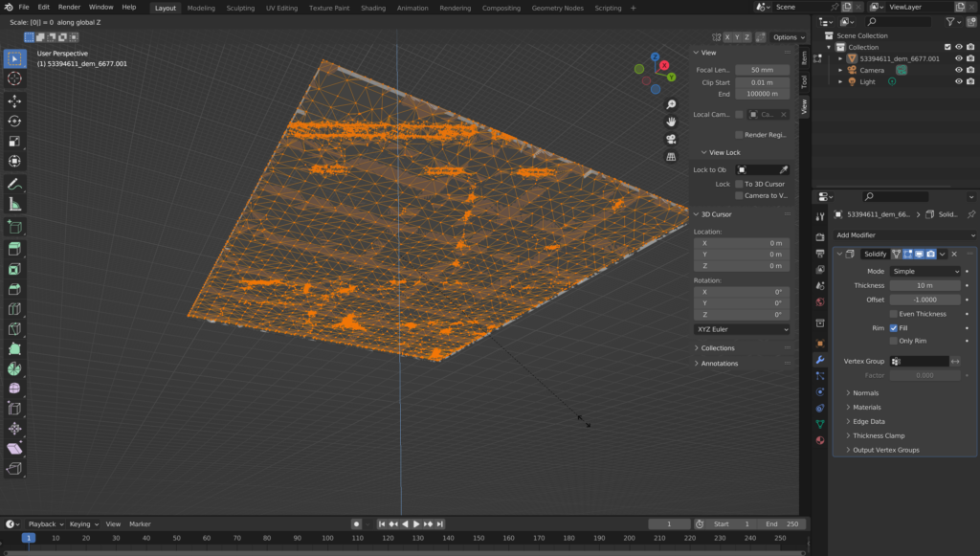980x556 pixels.
Task: Select the Rotate tool in left toolbar
Action: click(14, 121)
